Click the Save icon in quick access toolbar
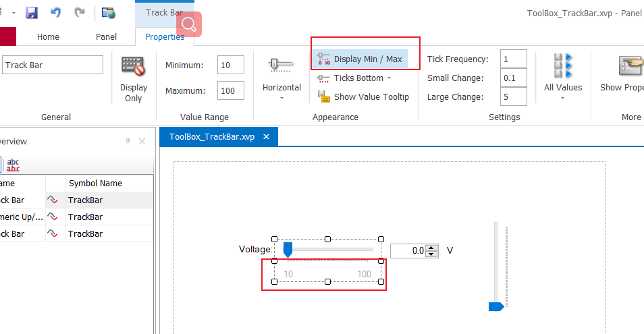This screenshot has height=334, width=644. (x=31, y=13)
